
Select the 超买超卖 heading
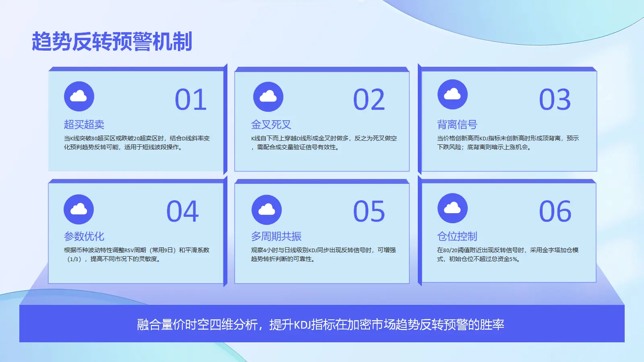[x=84, y=125]
